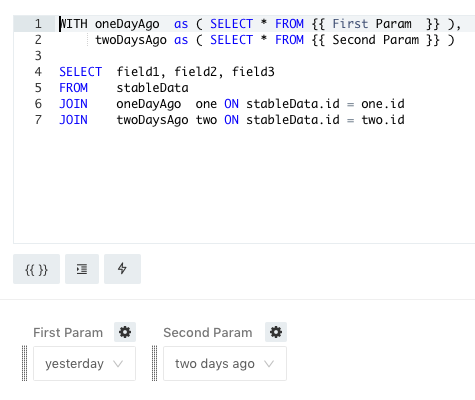Click line number 1 in the gutter
The height and width of the screenshot is (400, 475).
click(38, 24)
